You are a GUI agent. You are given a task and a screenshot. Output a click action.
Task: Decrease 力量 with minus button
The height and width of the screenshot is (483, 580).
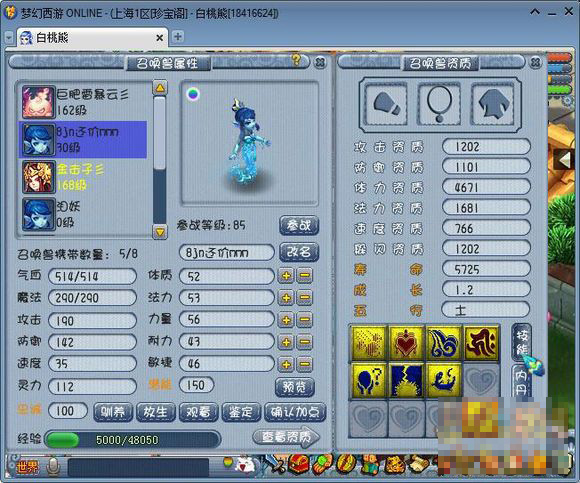click(x=305, y=320)
